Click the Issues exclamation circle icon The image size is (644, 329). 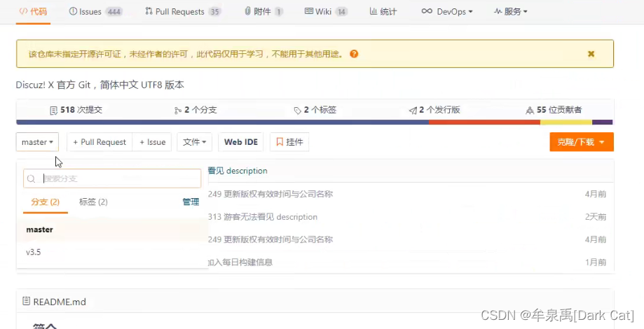[x=73, y=11]
